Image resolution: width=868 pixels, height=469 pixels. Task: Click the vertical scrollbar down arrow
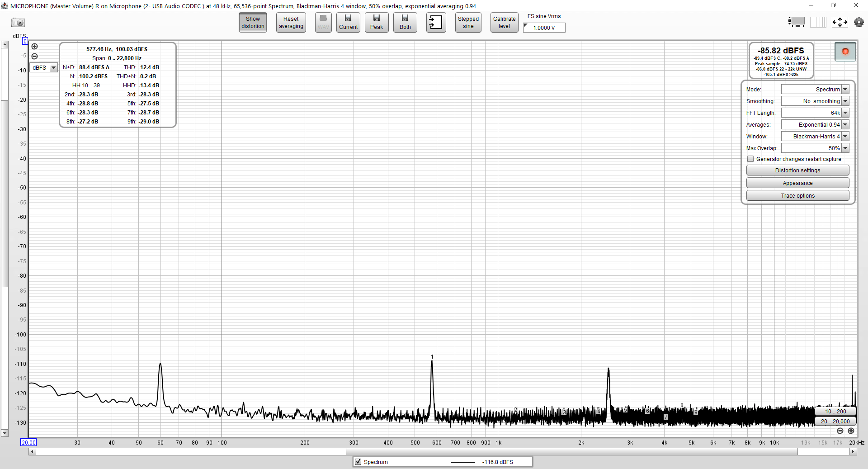click(5, 433)
